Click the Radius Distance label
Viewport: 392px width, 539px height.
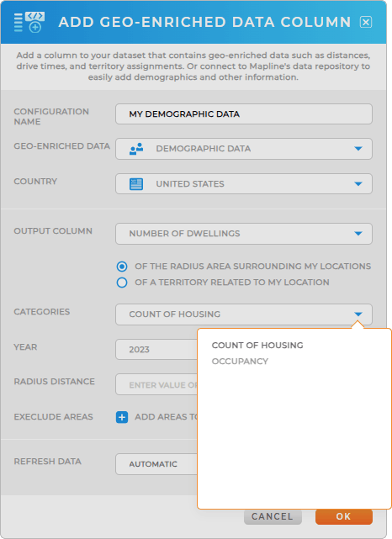[x=55, y=382]
